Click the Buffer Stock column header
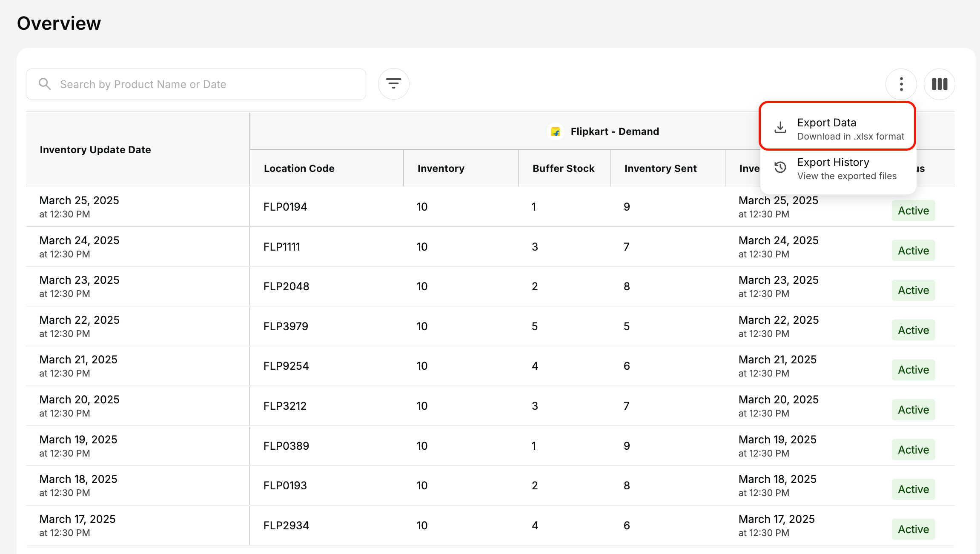The image size is (980, 554). 564,168
